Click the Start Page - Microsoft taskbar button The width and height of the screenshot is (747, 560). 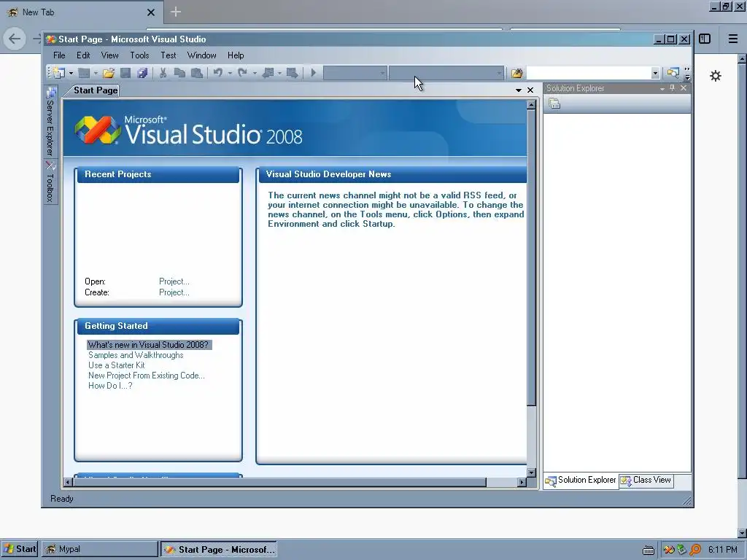pos(219,549)
